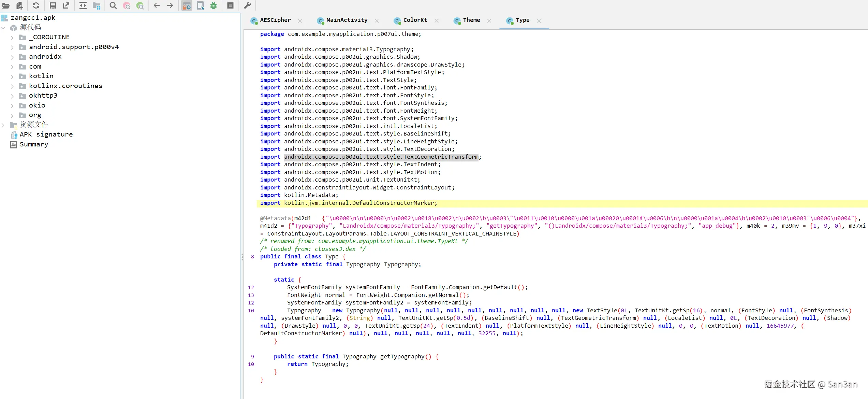
Task: Expand the okhttp3 package node
Action: (12, 96)
